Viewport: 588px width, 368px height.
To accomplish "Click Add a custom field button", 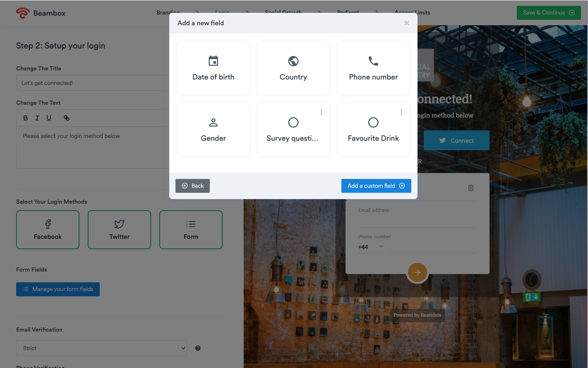I will click(x=376, y=186).
